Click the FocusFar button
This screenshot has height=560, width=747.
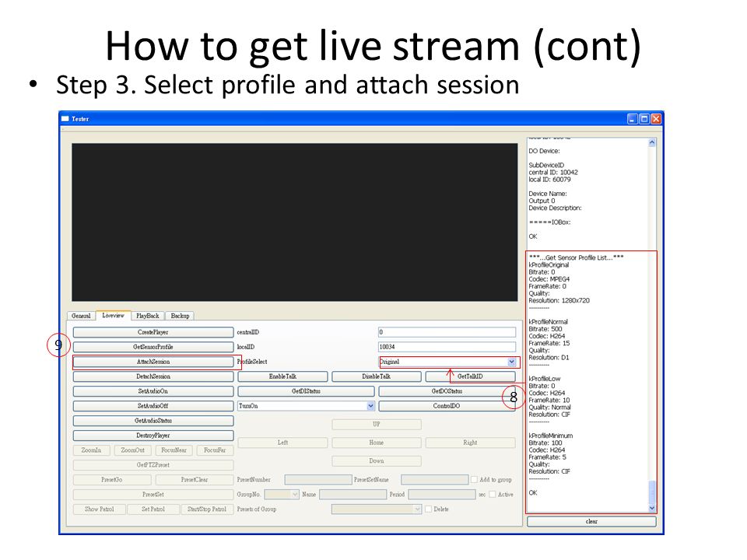(215, 450)
